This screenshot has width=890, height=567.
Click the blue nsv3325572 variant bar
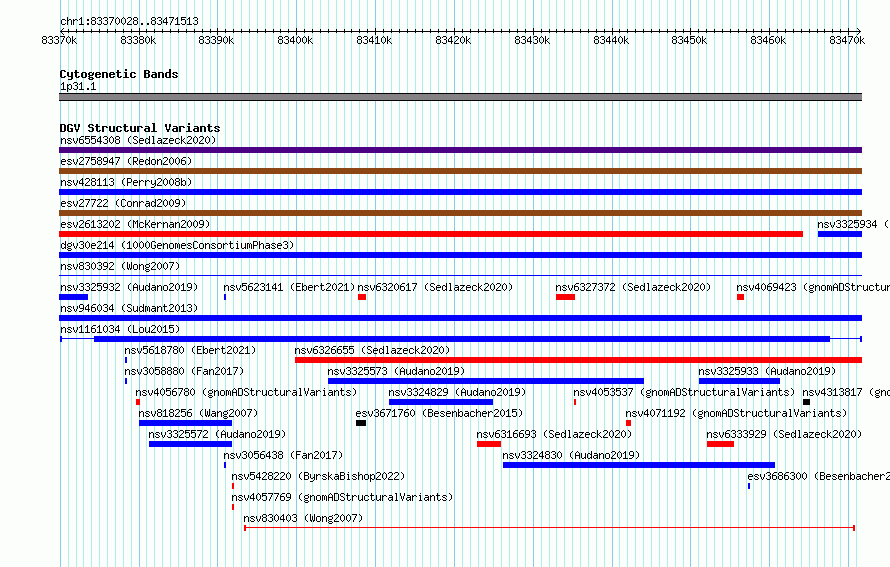(190, 444)
